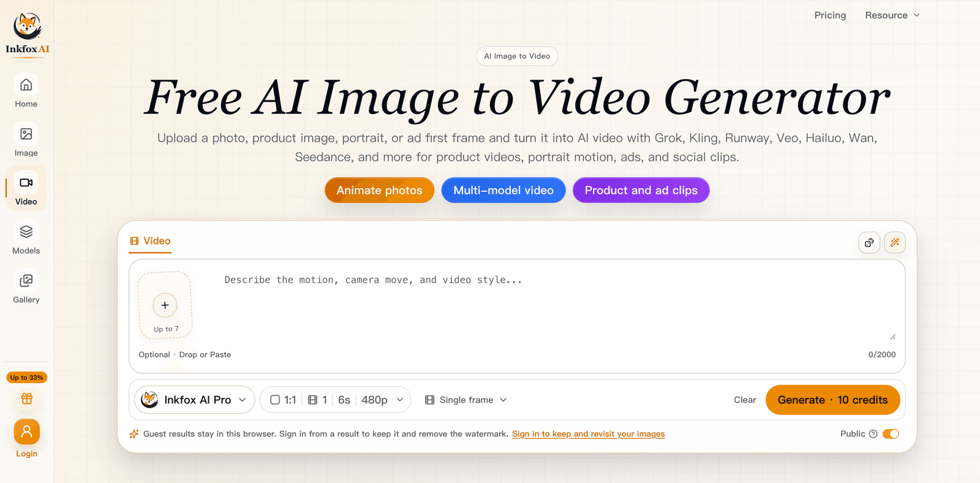Image resolution: width=980 pixels, height=483 pixels.
Task: Click the sparkle icon beside guest notice
Action: click(134, 434)
